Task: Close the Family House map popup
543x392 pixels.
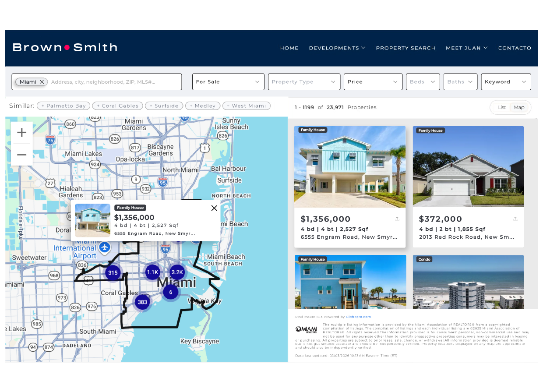Action: [214, 208]
